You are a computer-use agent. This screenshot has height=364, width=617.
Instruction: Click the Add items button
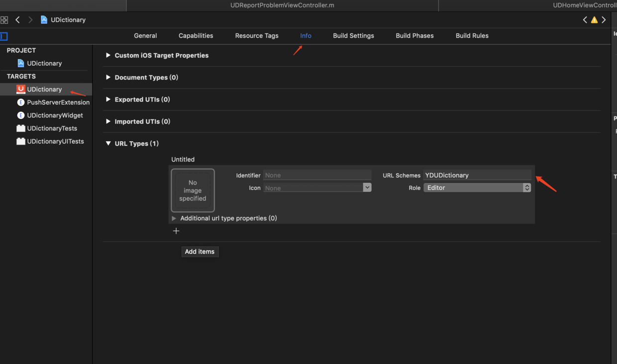click(x=200, y=252)
